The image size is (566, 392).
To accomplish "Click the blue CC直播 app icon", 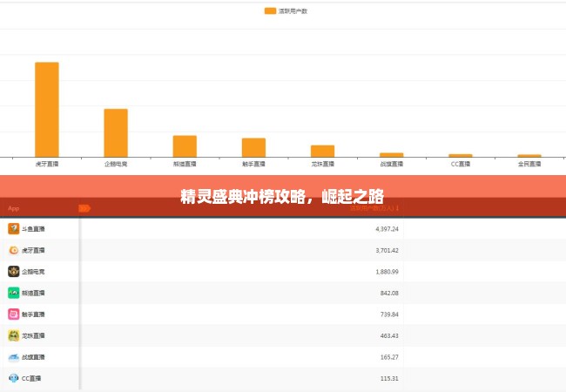I will 13,378.
